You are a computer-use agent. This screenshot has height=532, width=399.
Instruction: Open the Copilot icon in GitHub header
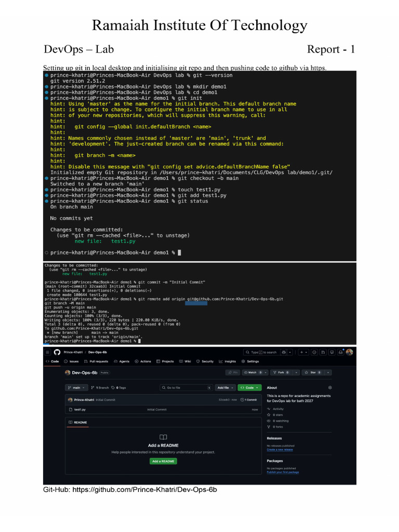click(x=284, y=352)
